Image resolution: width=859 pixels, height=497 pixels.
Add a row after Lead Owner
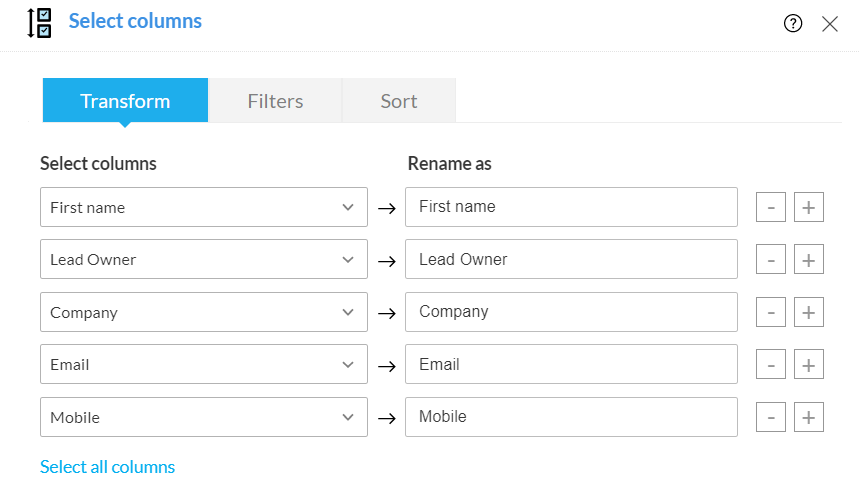[809, 260]
